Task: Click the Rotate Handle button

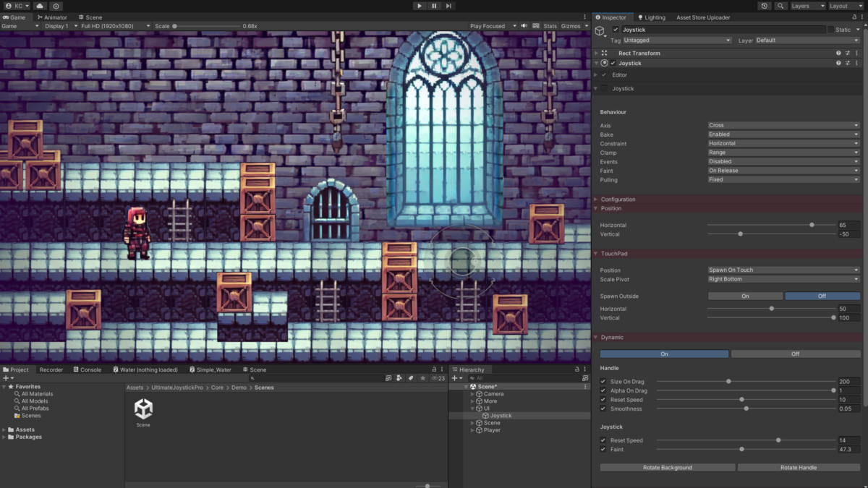Action: 799,468
